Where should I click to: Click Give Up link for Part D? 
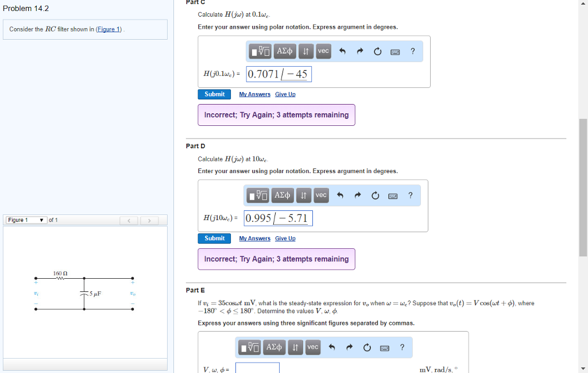285,239
